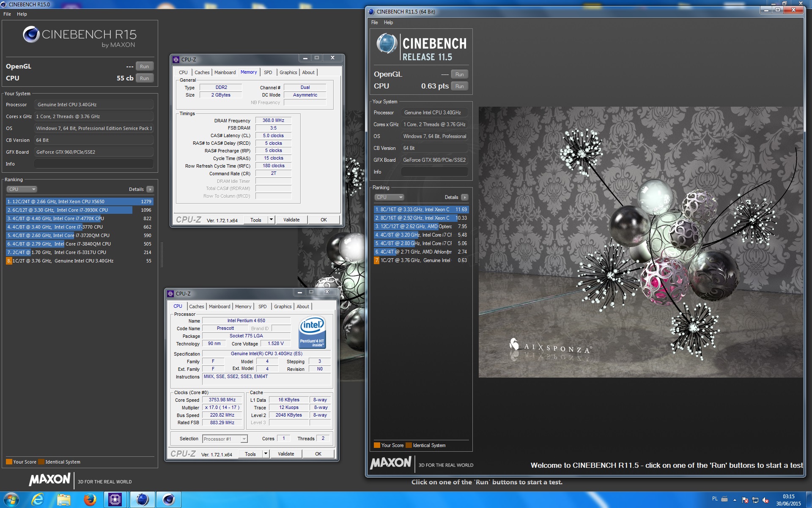Switch to Mainboard tab in upper CPU-Z

(225, 72)
